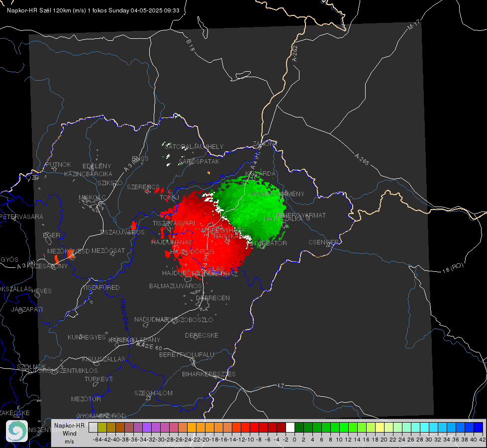Screen dimensions: 487x448
Task: Click the ZÁHONY border town label
Action: tap(265, 144)
